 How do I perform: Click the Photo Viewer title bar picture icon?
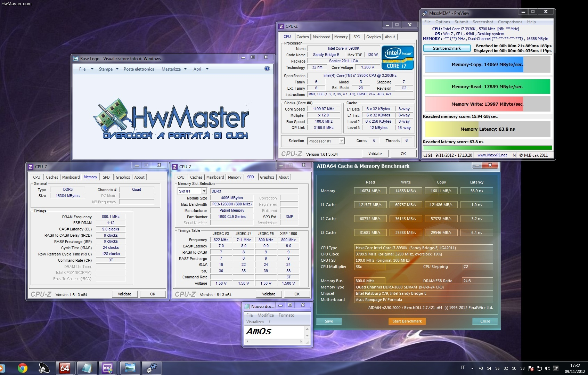pyautogui.click(x=76, y=59)
